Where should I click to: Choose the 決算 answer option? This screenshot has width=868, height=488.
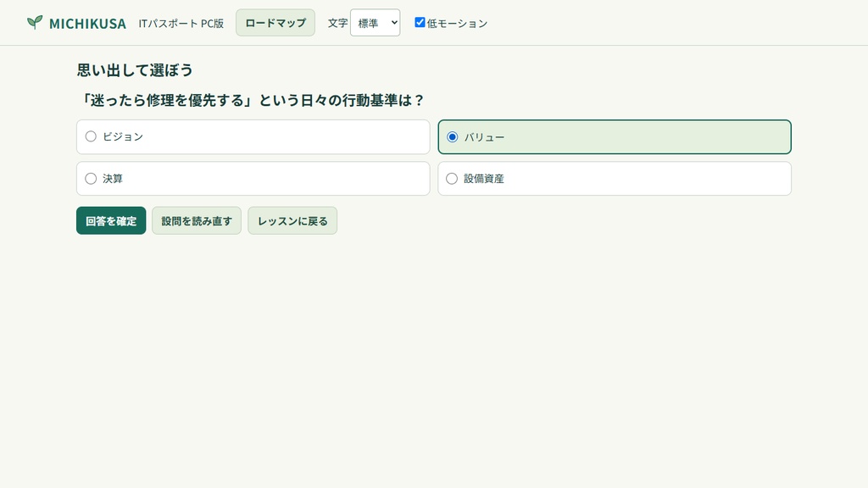[x=253, y=178]
